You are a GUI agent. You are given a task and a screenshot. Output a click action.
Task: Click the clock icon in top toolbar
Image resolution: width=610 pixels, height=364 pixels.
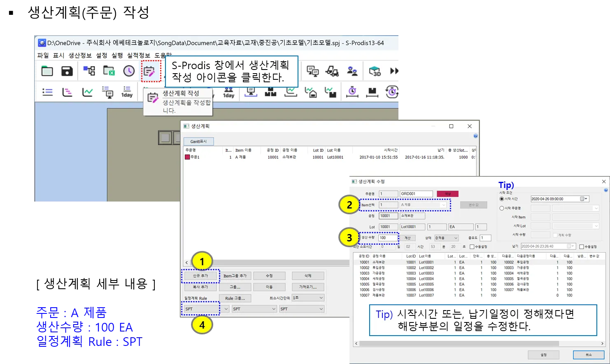click(129, 71)
